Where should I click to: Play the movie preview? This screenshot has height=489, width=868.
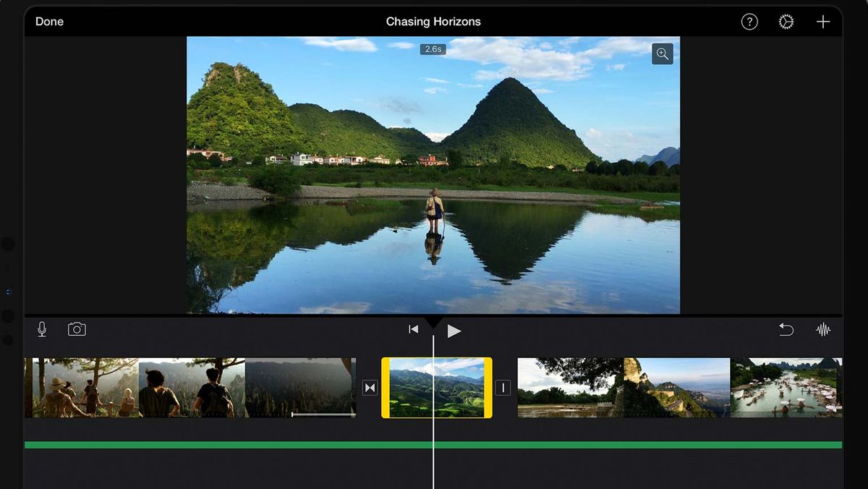[x=454, y=330]
